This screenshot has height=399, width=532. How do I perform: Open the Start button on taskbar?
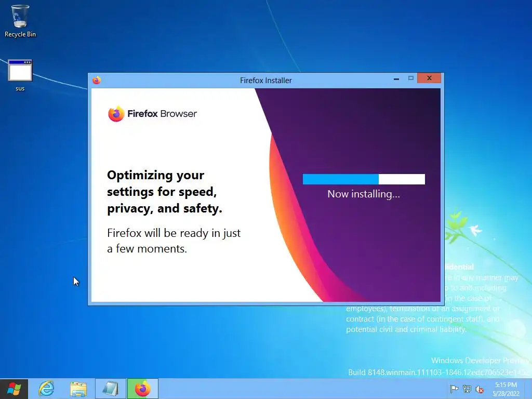click(x=14, y=389)
